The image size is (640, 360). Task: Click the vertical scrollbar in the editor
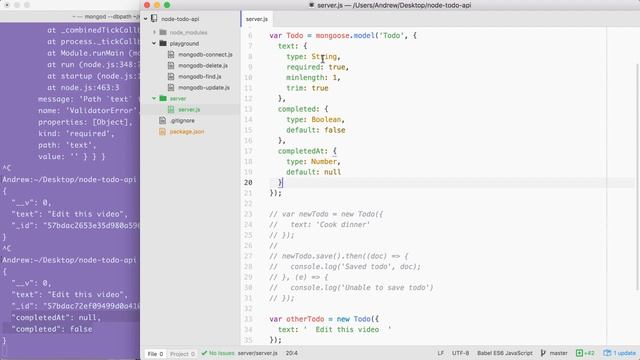pos(637,178)
